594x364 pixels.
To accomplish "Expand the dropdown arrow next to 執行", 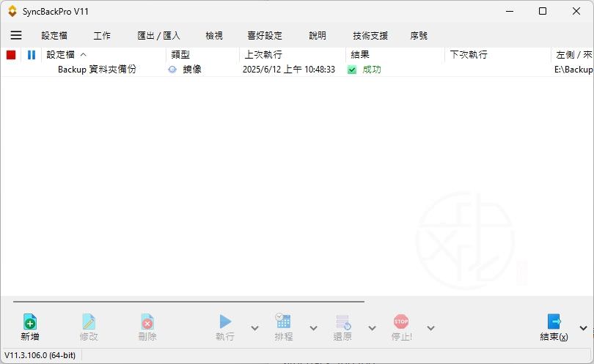I will pyautogui.click(x=254, y=328).
